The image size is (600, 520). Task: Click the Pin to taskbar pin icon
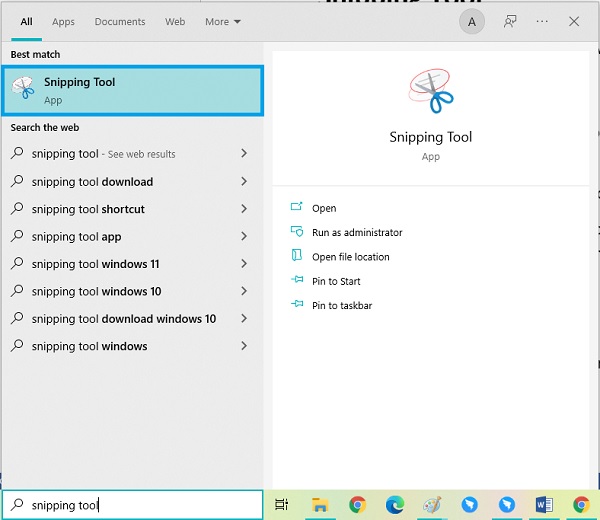point(297,304)
